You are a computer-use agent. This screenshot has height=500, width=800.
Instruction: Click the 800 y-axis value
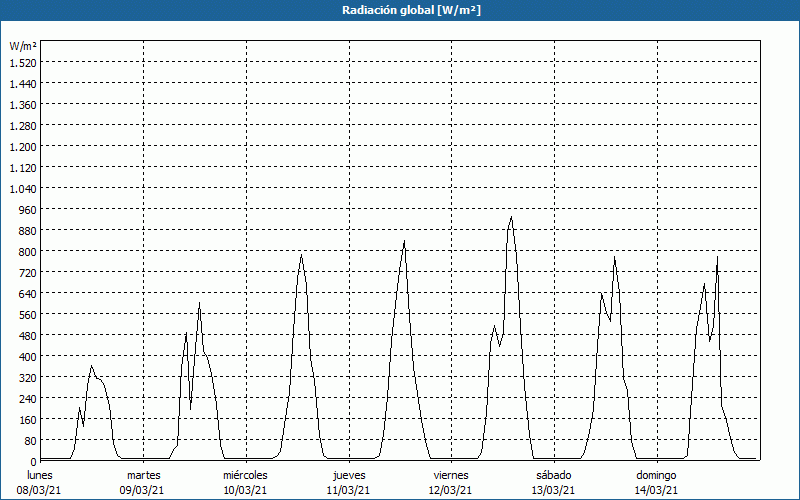28,252
